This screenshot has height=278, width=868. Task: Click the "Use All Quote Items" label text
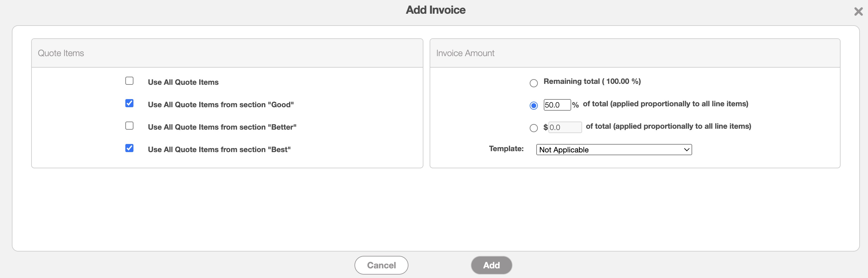183,82
